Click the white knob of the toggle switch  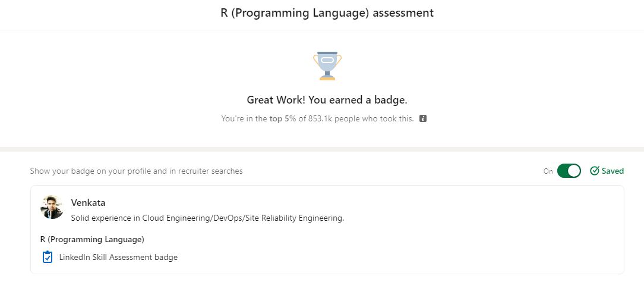[x=574, y=171]
